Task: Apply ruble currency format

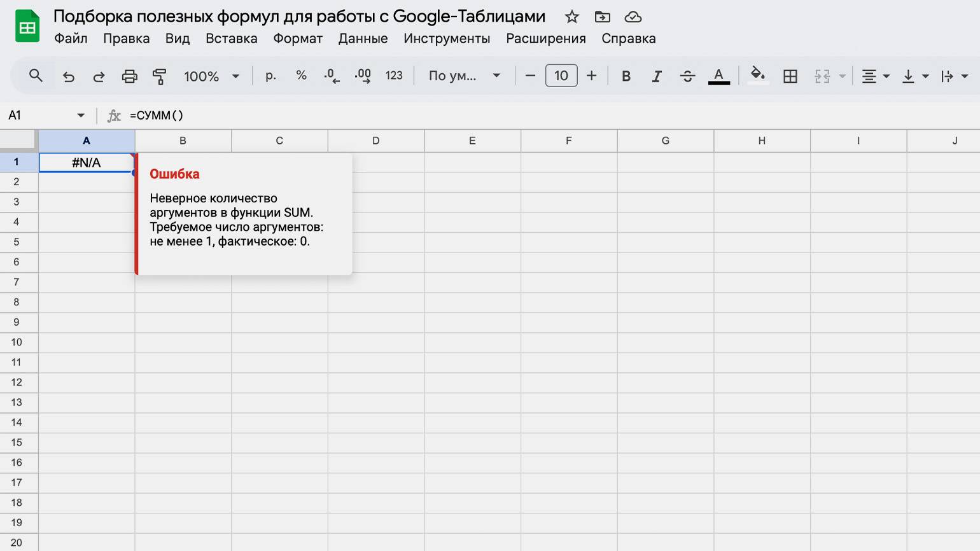Action: [x=270, y=76]
